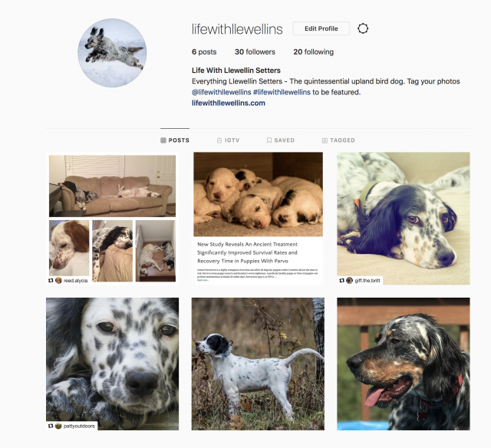
Task: Click the IGTV tab icon
Action: [x=219, y=140]
